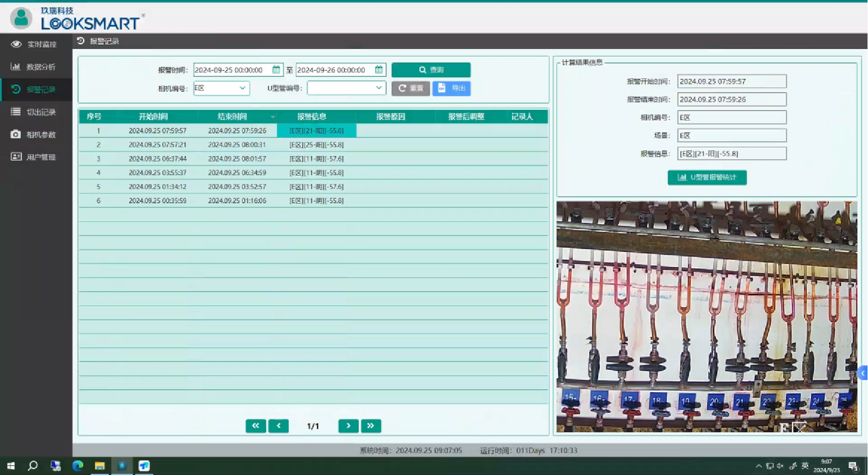The image size is (868, 475).
Task: Click the U型管报警统计 button
Action: [x=707, y=177]
